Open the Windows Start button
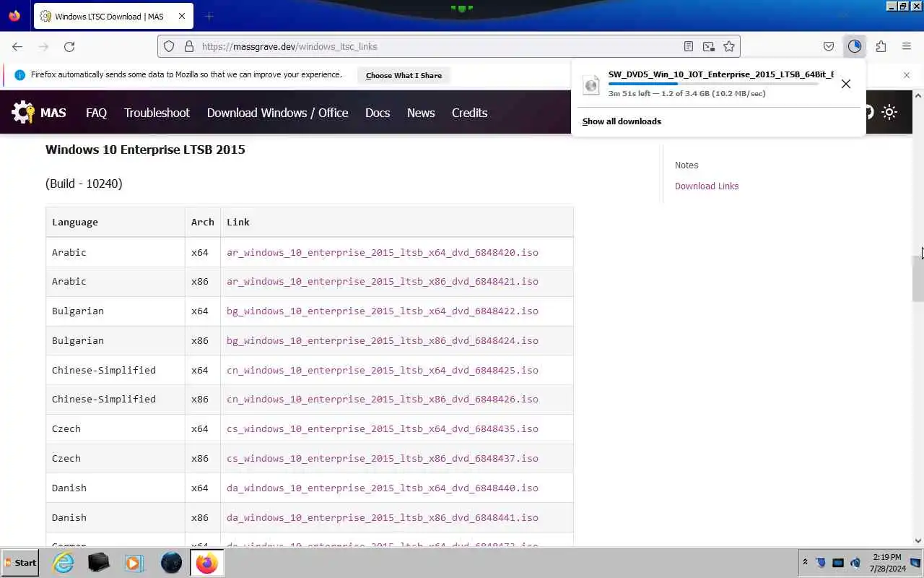924x578 pixels. click(20, 563)
